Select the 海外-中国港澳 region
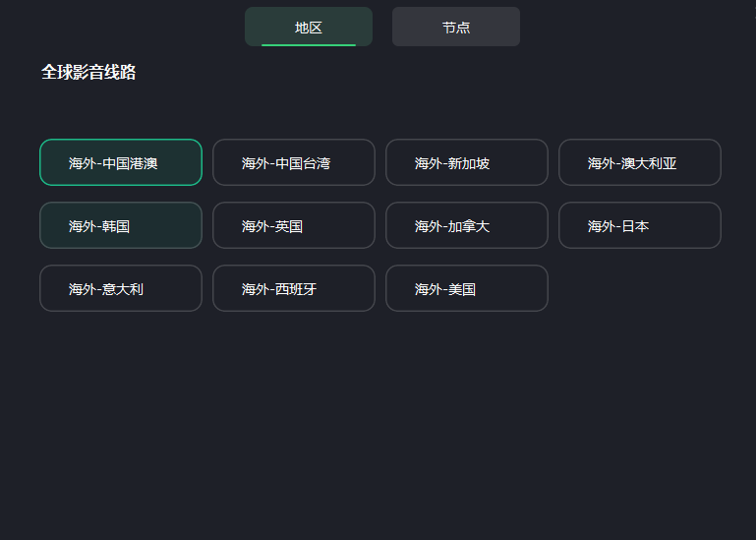The width and height of the screenshot is (756, 540). tap(121, 162)
